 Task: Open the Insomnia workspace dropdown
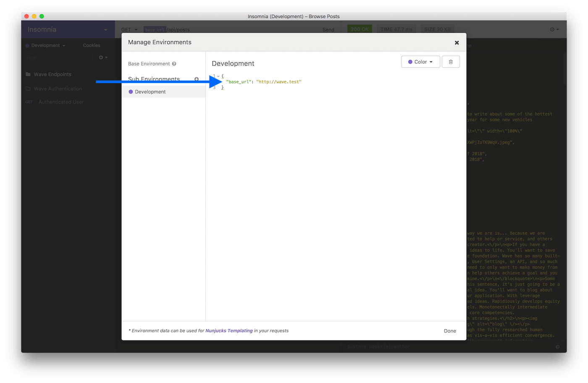click(x=105, y=30)
